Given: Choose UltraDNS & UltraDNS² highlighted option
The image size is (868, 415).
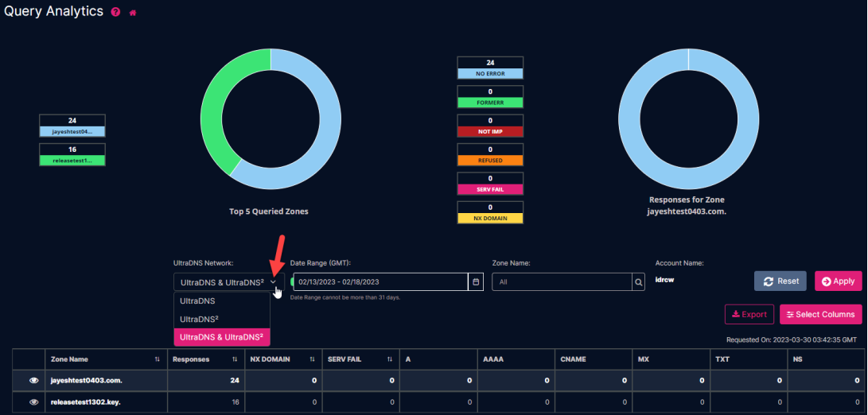Looking at the screenshot, I should pos(222,337).
